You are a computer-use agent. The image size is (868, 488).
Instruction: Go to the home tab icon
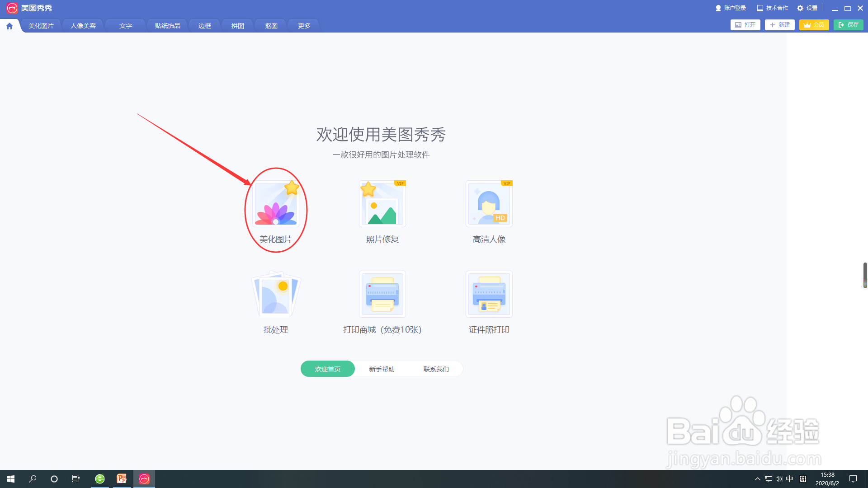[x=9, y=26]
